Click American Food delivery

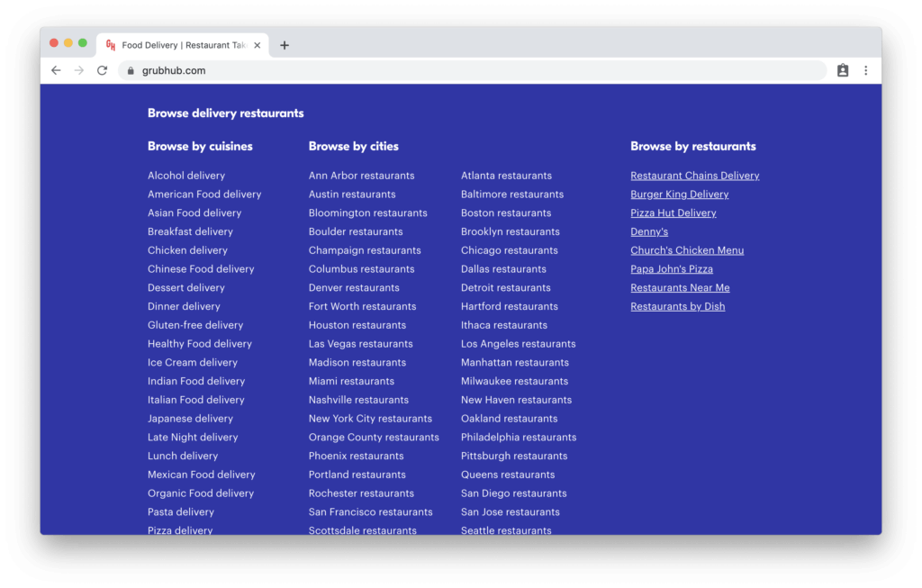click(204, 194)
